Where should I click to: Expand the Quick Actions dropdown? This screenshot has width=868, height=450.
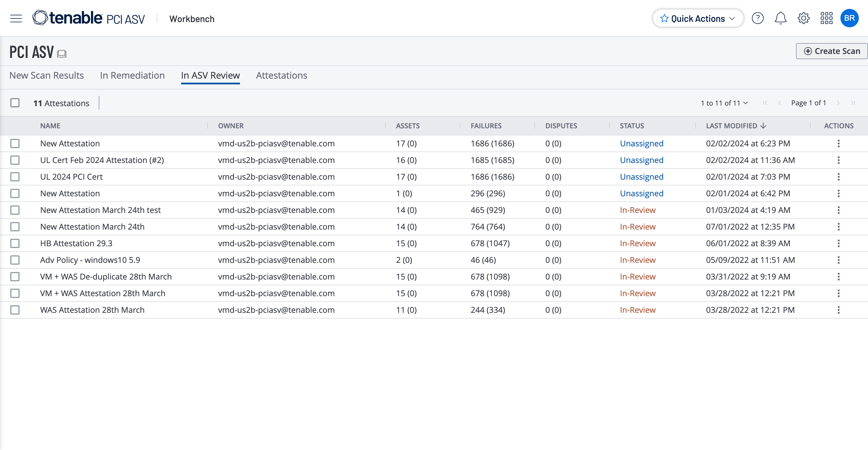pos(697,19)
